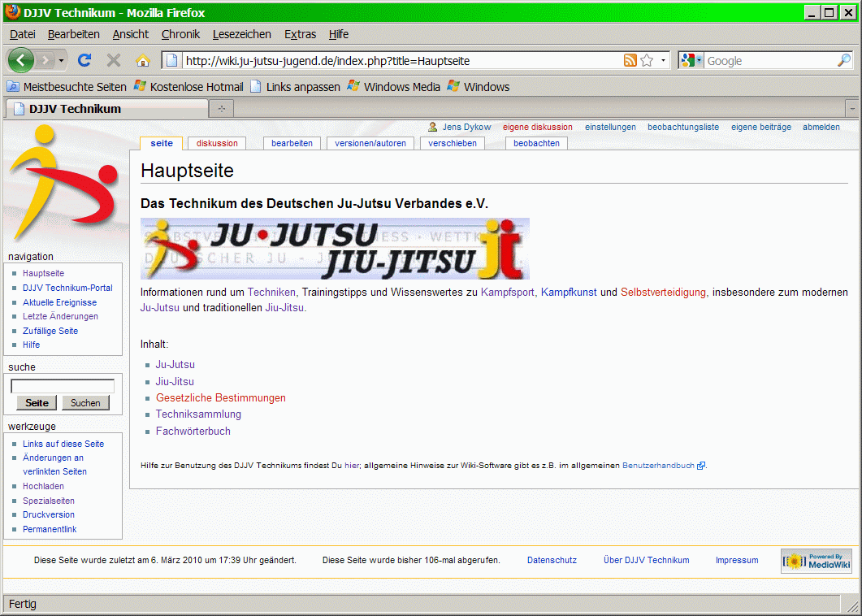The height and width of the screenshot is (616, 862).
Task: Open the Datei menu
Action: (x=23, y=34)
